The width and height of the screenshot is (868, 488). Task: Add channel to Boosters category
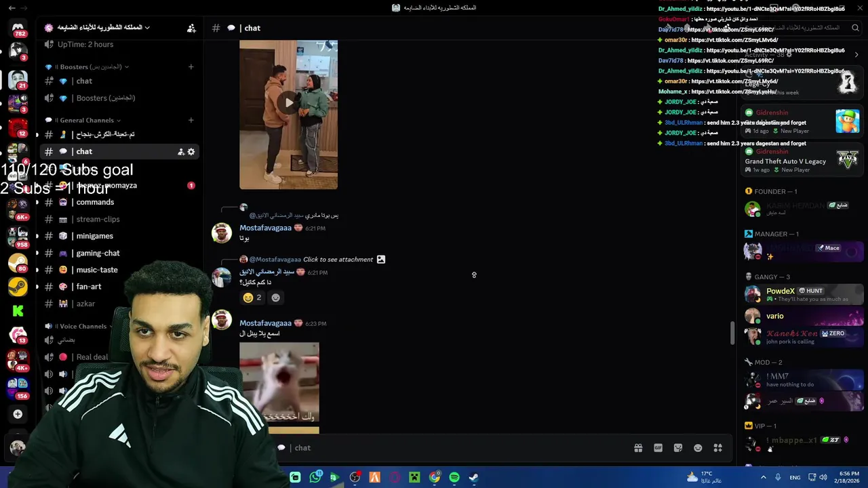pos(191,66)
